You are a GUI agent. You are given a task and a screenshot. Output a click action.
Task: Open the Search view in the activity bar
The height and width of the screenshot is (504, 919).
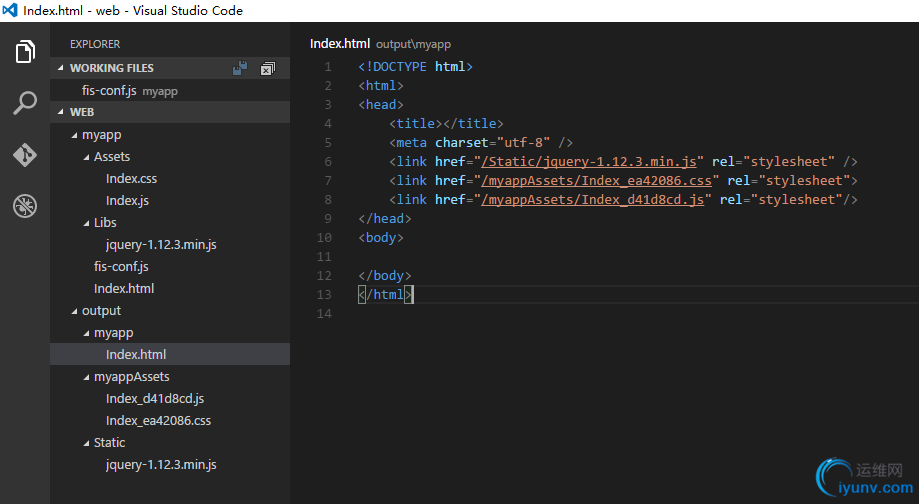tap(25, 103)
